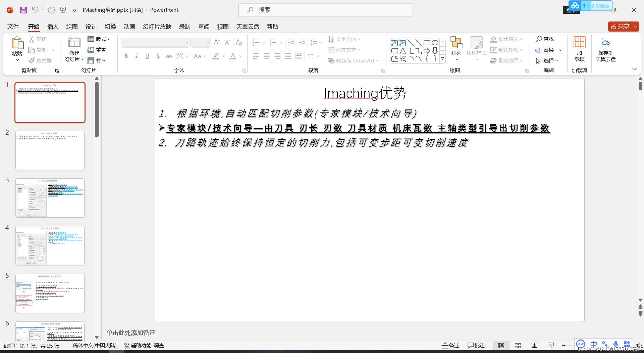Click the Cut scissors button
644x353 pixels.
(x=38, y=39)
